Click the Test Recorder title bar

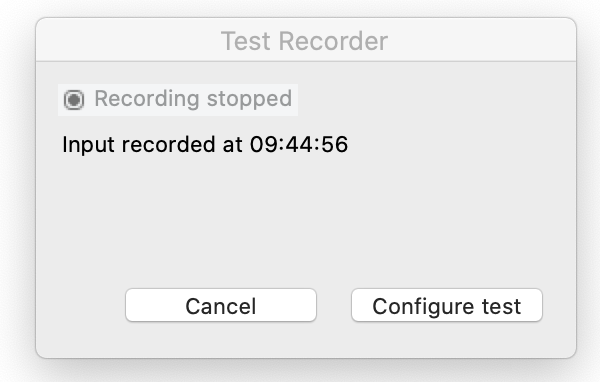click(x=306, y=40)
